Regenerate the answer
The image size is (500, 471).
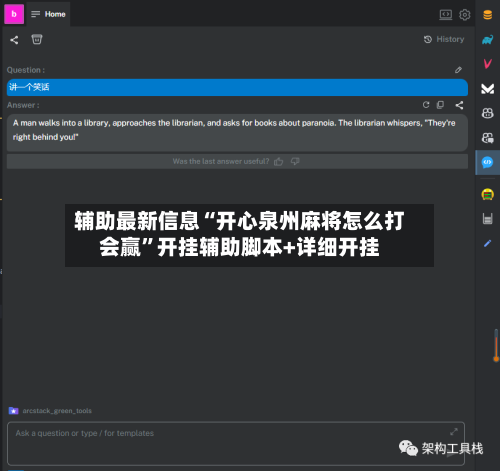pos(426,105)
